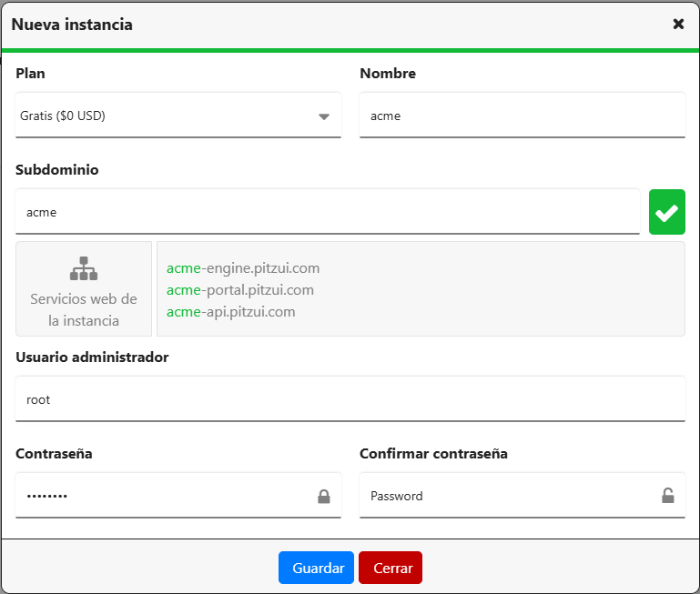Click the Contraseña label

click(x=54, y=453)
